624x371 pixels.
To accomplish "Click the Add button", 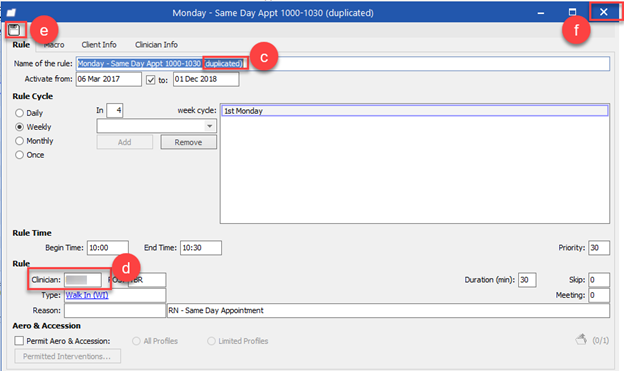I will [125, 142].
